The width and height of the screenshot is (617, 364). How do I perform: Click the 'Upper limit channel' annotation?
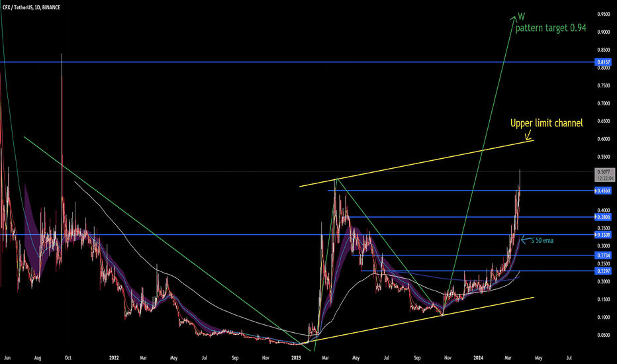coord(546,123)
